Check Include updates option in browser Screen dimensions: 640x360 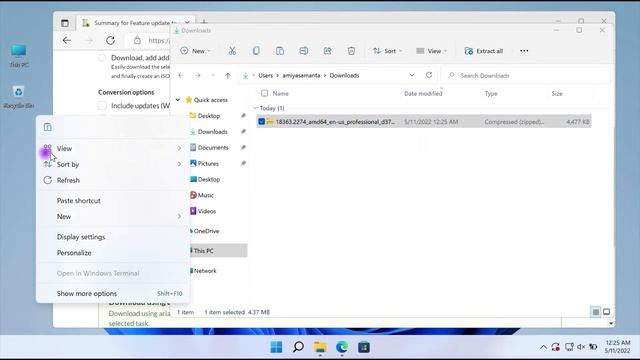click(x=102, y=106)
